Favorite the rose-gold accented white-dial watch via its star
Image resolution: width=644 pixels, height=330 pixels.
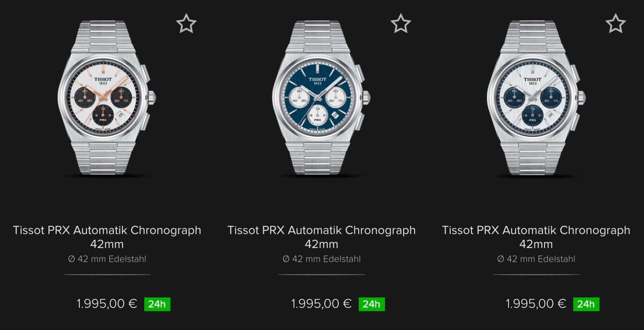(186, 24)
